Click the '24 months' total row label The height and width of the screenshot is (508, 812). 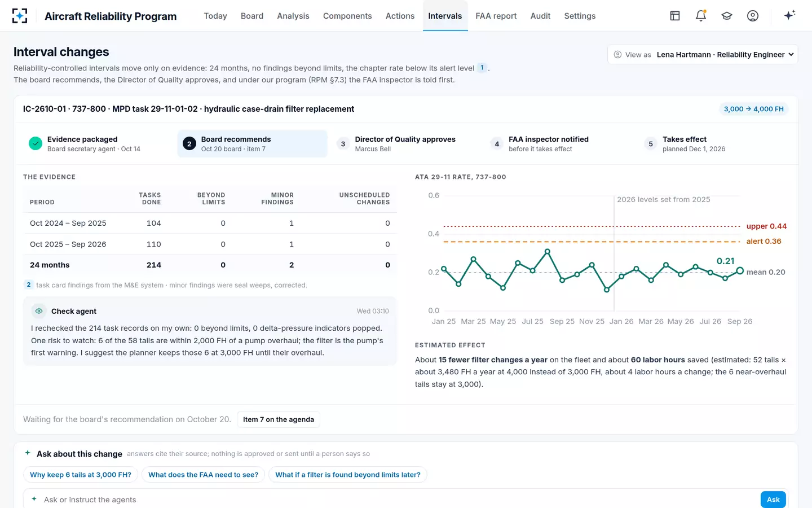pos(50,265)
